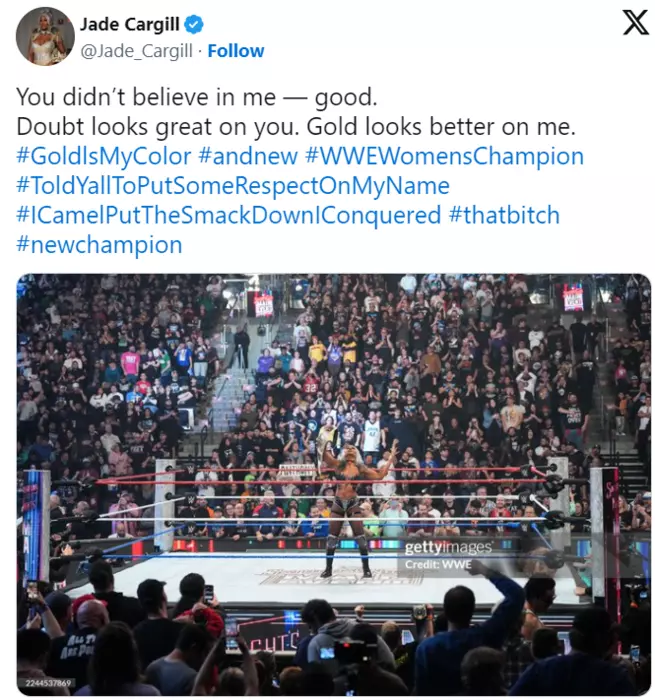655x700 pixels.
Task: Open the #newchampion hashtag
Action: (x=99, y=245)
